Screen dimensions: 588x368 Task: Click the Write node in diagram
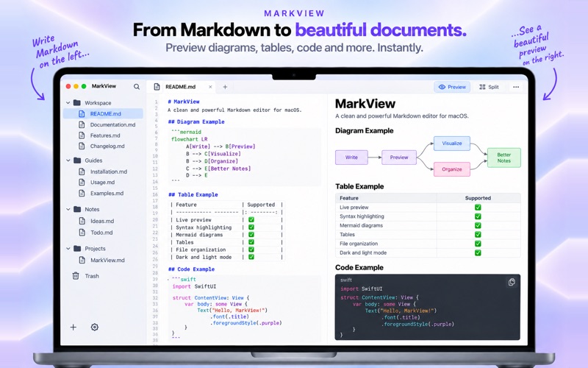pyautogui.click(x=351, y=158)
